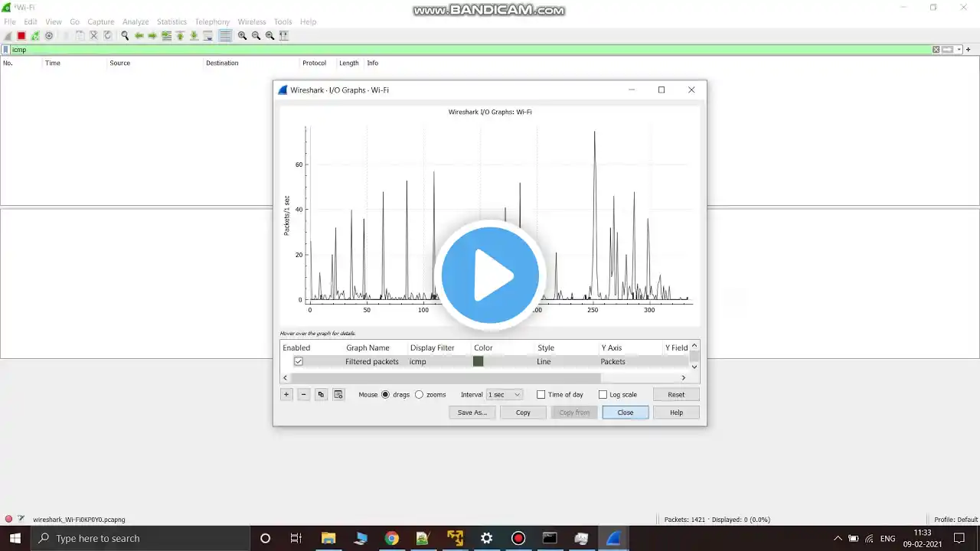This screenshot has width=980, height=551.
Task: Clear the display filter with the X icon
Action: (x=936, y=50)
